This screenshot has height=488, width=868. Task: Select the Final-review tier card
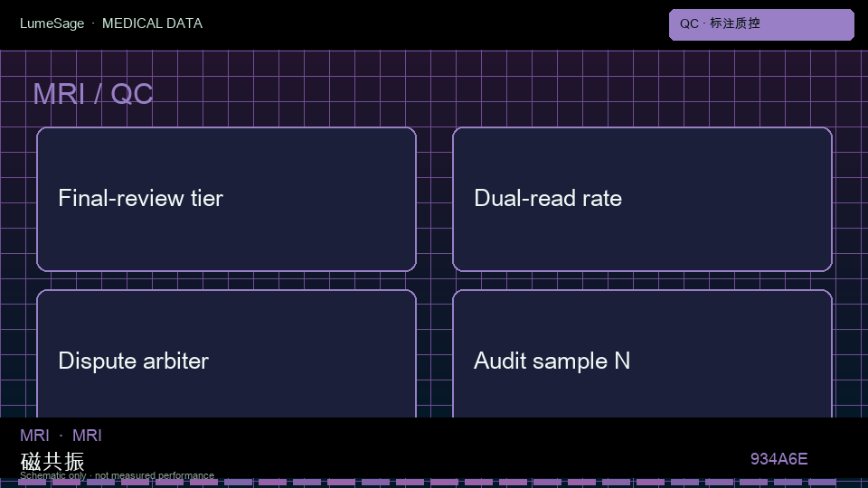tap(226, 199)
